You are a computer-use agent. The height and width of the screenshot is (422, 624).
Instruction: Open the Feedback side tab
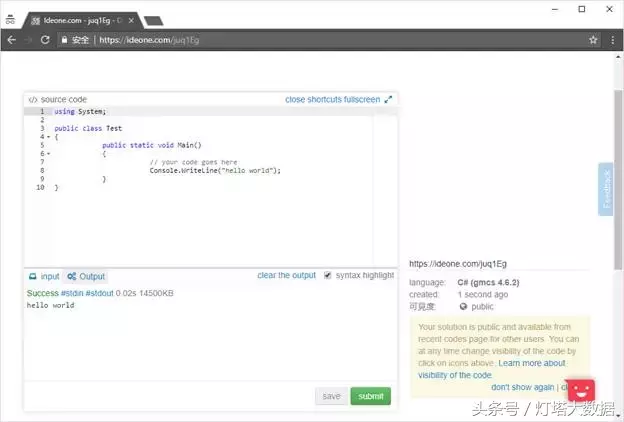coord(605,189)
